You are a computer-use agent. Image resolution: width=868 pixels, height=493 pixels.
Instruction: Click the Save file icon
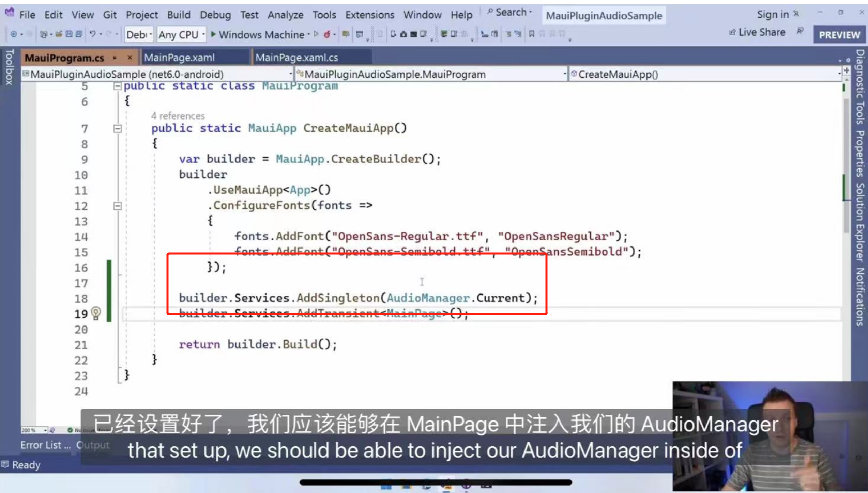tap(69, 34)
